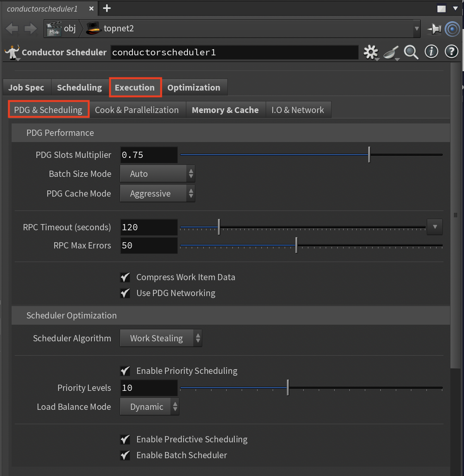This screenshot has height=476, width=464.
Task: Click the Scheduler Optimization section header
Action: click(x=231, y=315)
